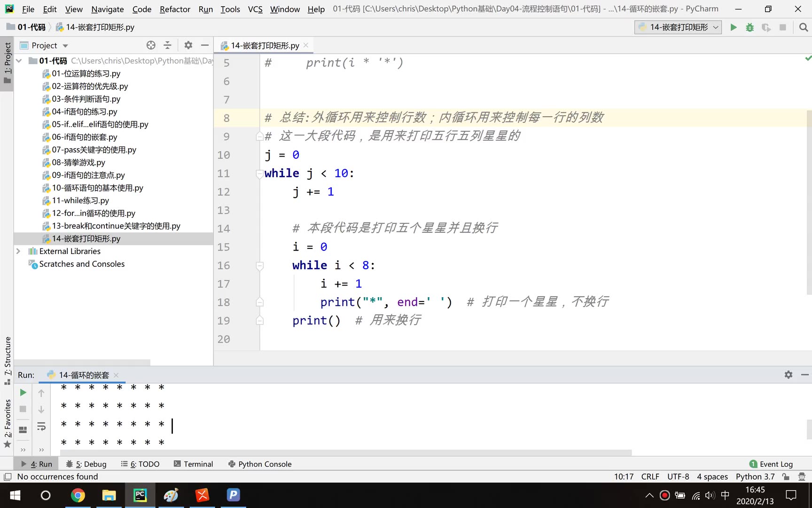Toggle the tool window bars icon in status bar

[x=8, y=476]
